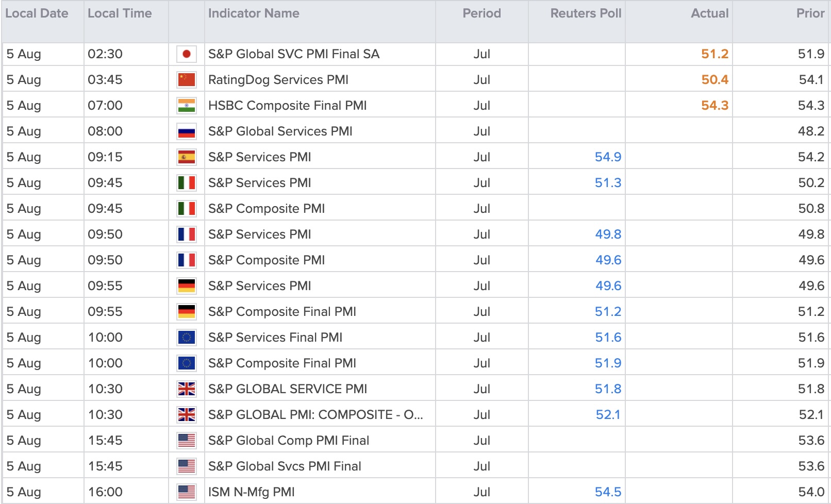Click the ISM N-Mfg PMI indicator name

[252, 492]
